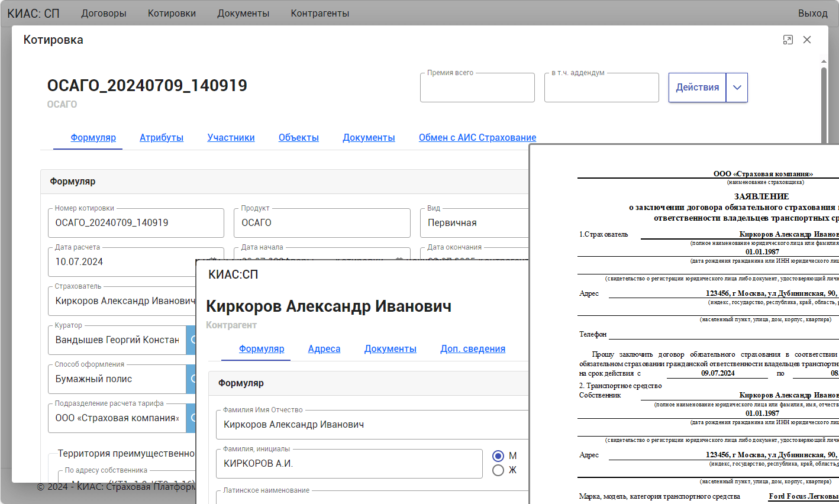This screenshot has width=839, height=504.
Task: Click the Фамилия Имя Отчество field
Action: point(372,425)
